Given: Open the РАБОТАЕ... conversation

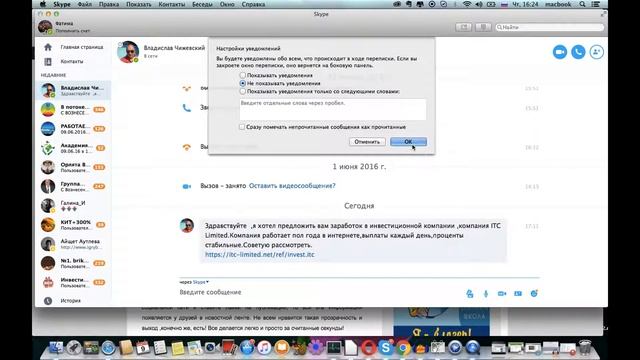Looking at the screenshot, I should (x=73, y=129).
